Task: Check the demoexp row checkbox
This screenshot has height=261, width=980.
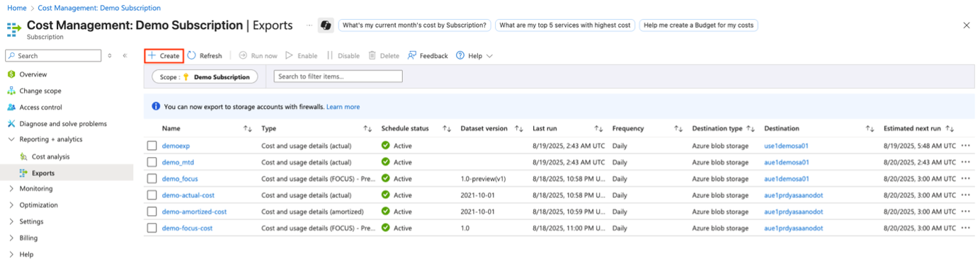Action: pos(152,146)
